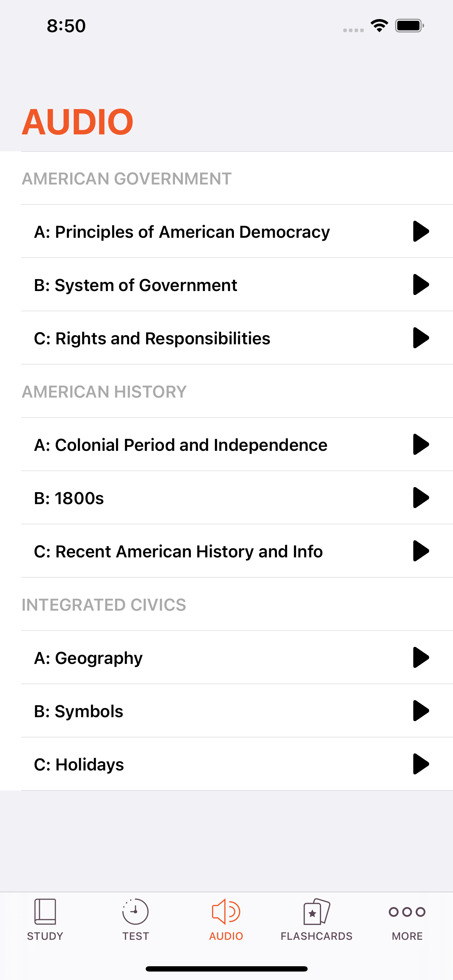Open the Study tab book icon
453x980 pixels.
click(45, 912)
